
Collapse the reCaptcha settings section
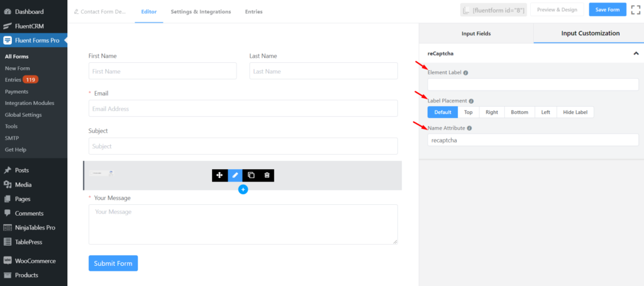[x=636, y=53]
